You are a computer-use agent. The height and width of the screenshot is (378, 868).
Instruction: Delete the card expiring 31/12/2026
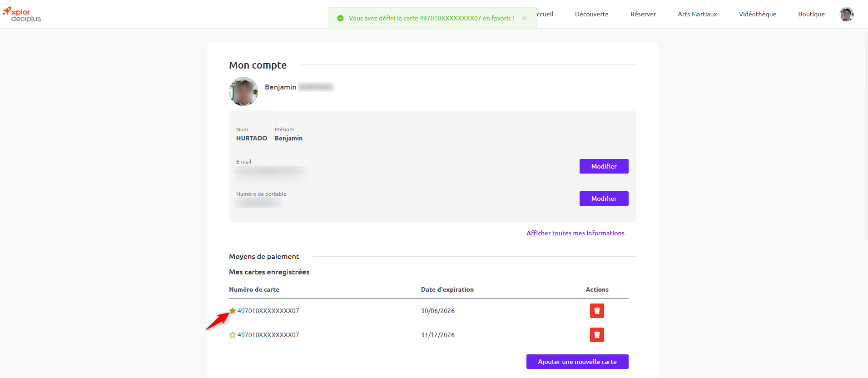(x=597, y=335)
